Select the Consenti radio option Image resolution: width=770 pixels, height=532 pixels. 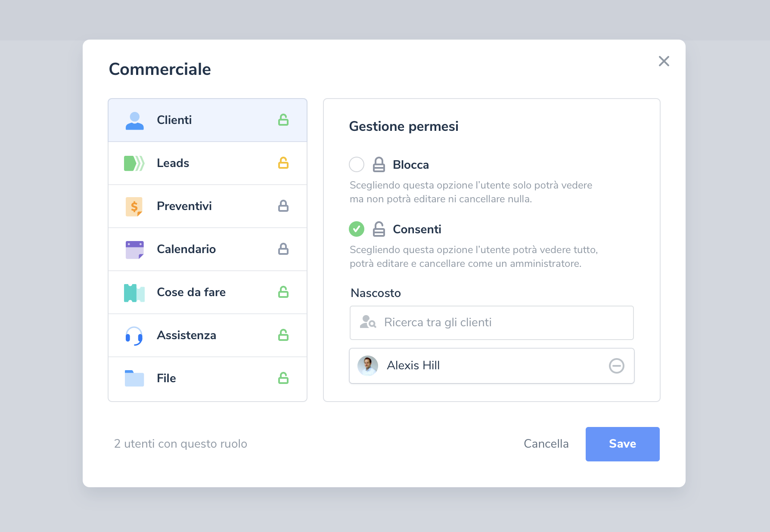point(357,229)
